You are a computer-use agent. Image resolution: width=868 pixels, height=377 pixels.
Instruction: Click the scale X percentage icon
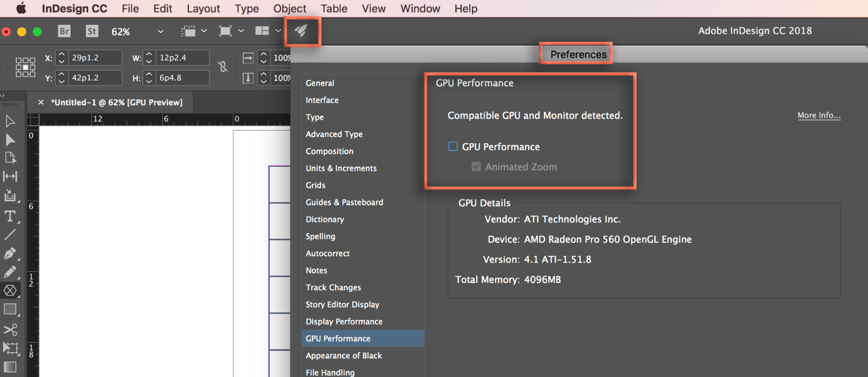coord(248,58)
